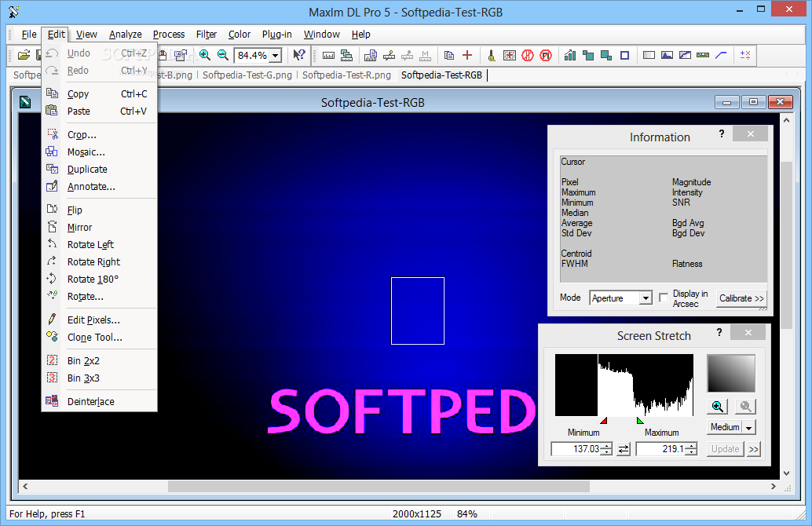Enable the Display in Arcsec checkbox

[664, 298]
